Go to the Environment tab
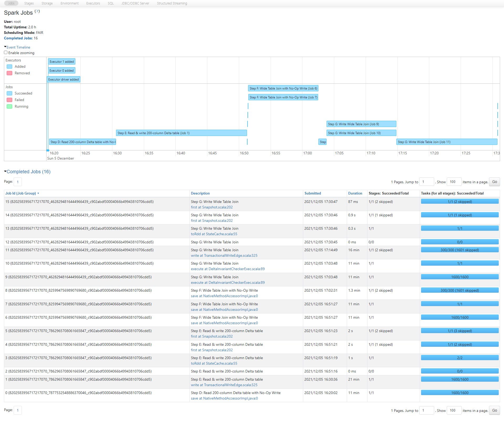This screenshot has height=425, width=504. pos(70,3)
